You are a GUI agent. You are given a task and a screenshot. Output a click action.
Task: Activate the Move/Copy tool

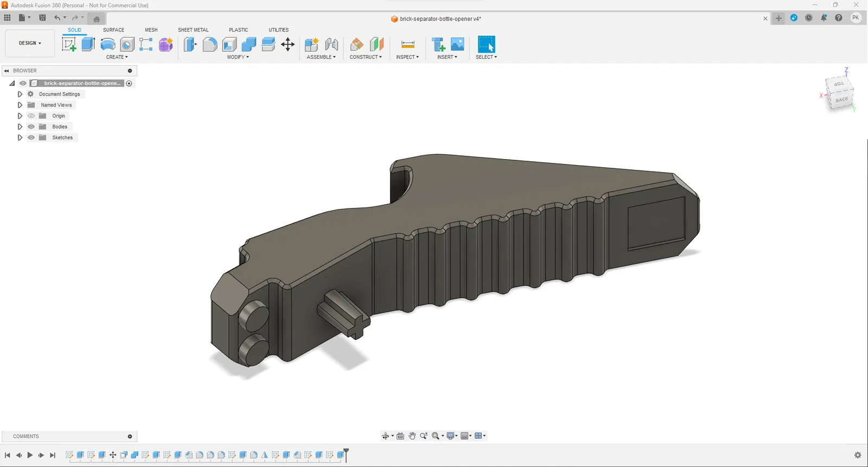coord(288,45)
